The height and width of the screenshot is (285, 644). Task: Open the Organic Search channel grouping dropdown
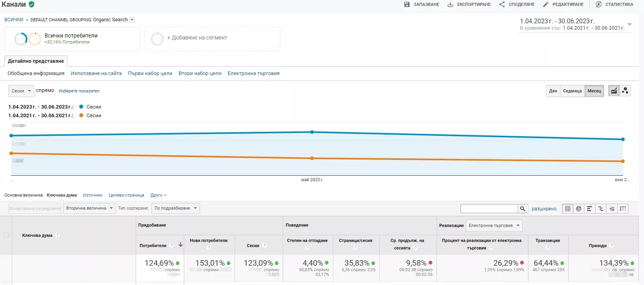(132, 20)
